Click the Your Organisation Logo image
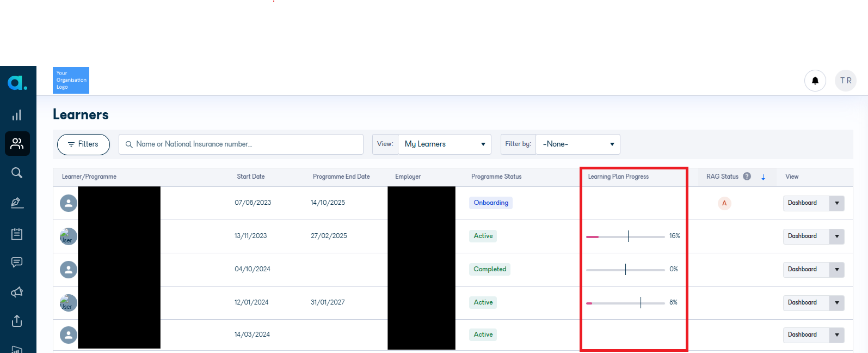The width and height of the screenshot is (868, 353). coord(71,80)
